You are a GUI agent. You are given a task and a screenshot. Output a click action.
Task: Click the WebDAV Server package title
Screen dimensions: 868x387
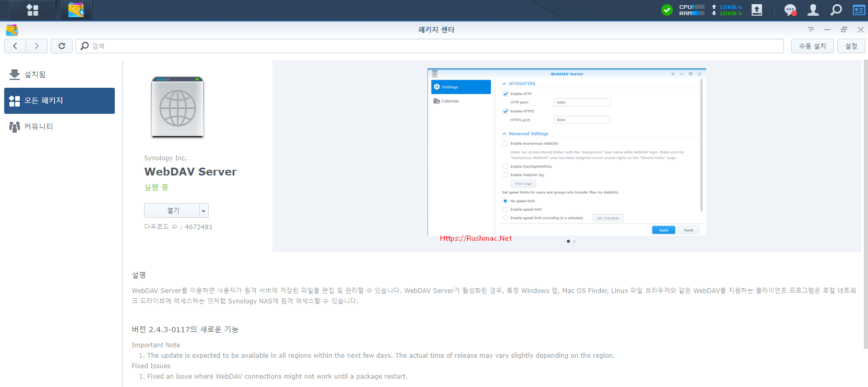(191, 172)
